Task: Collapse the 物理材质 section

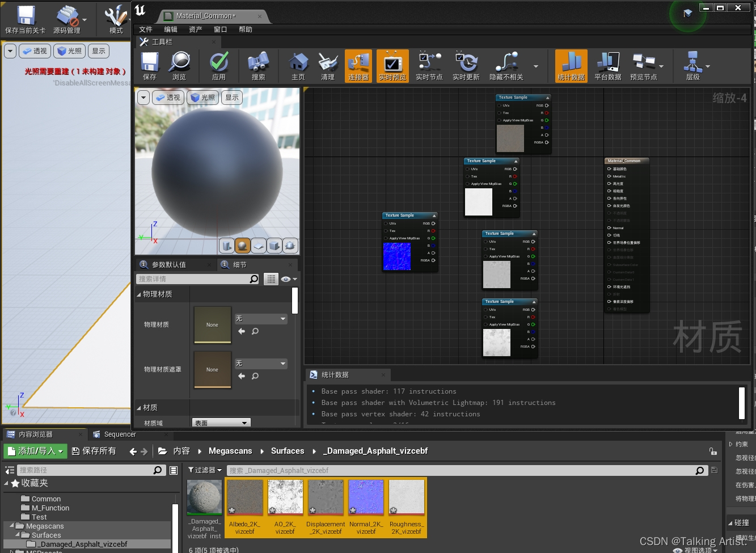Action: click(x=139, y=294)
